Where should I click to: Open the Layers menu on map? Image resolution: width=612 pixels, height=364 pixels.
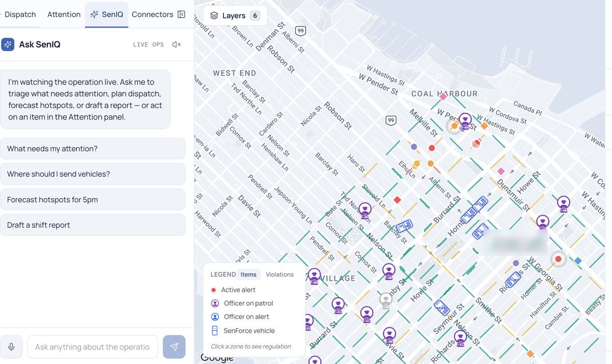click(x=235, y=15)
